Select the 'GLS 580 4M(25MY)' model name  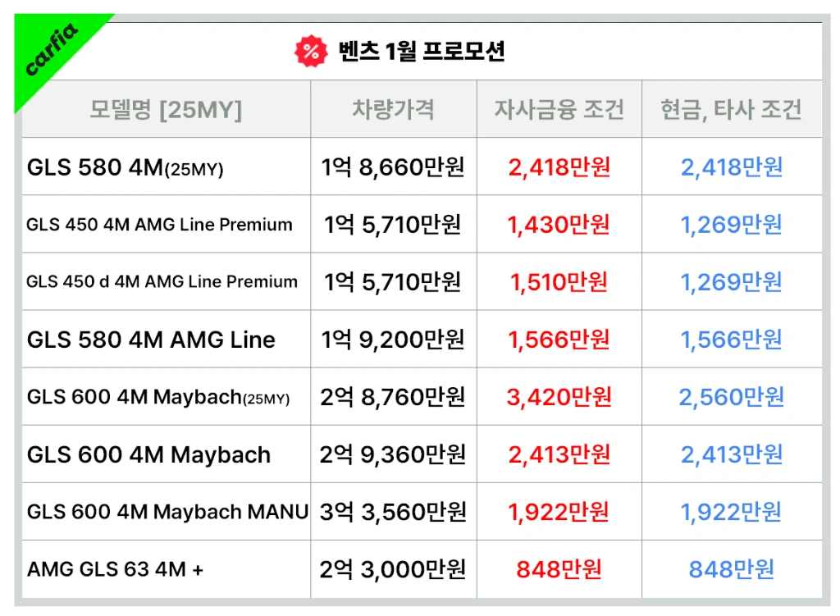pos(126,167)
